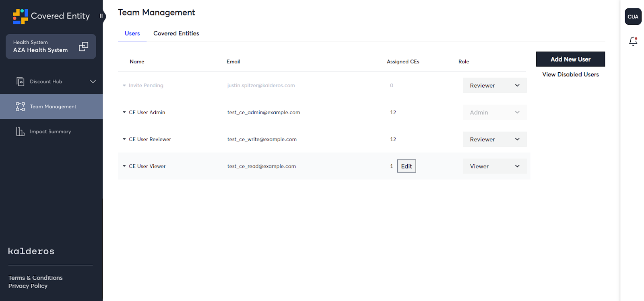Open the Viewer role dropdown
644x301 pixels.
click(495, 166)
